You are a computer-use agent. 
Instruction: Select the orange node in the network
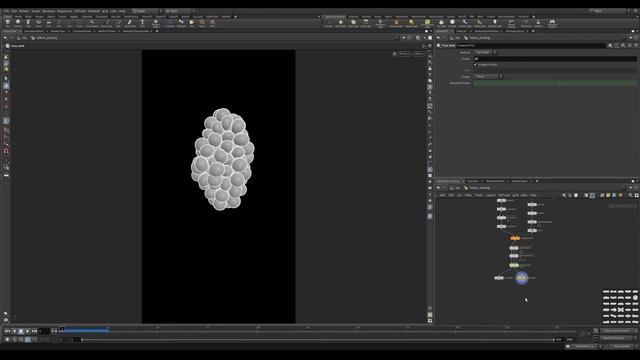coord(515,238)
